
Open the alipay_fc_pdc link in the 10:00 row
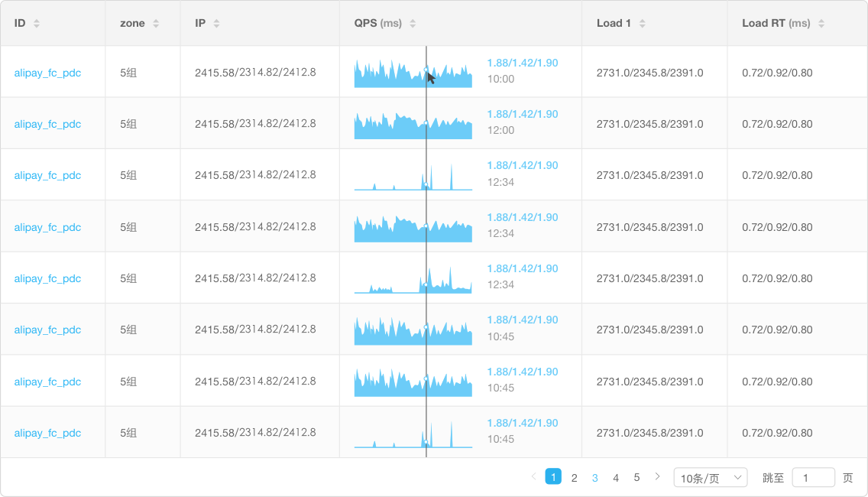point(47,73)
